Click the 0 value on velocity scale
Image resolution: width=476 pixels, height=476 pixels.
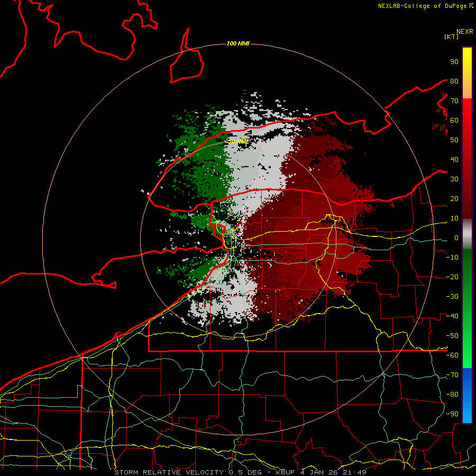[x=456, y=237]
